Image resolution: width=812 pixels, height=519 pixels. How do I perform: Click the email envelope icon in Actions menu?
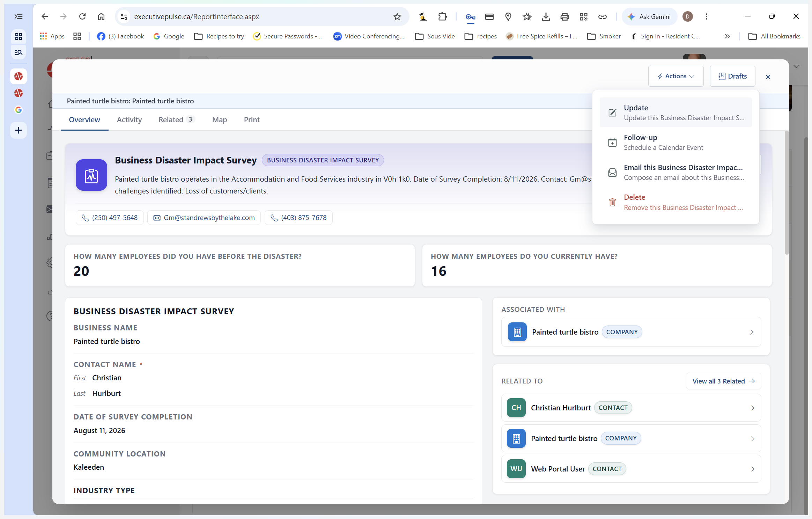pyautogui.click(x=612, y=173)
